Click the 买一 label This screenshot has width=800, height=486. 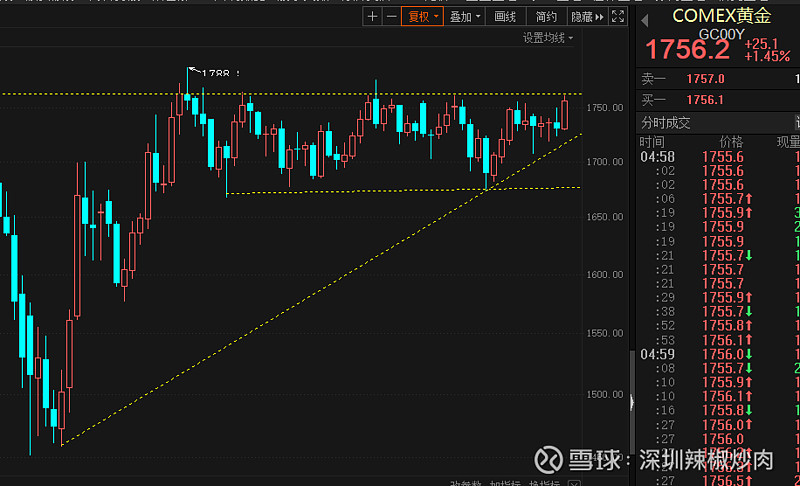654,100
